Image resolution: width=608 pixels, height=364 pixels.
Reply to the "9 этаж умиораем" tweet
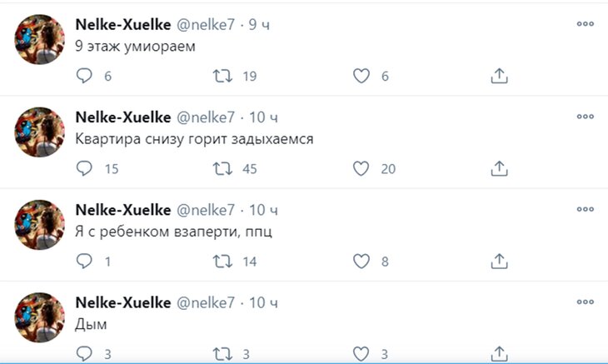(83, 76)
